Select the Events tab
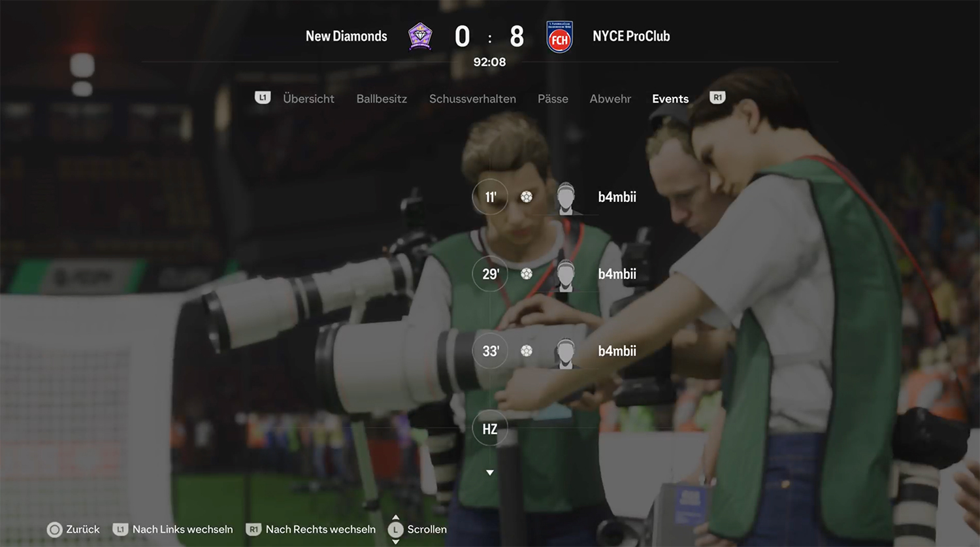980x547 pixels. click(x=670, y=99)
